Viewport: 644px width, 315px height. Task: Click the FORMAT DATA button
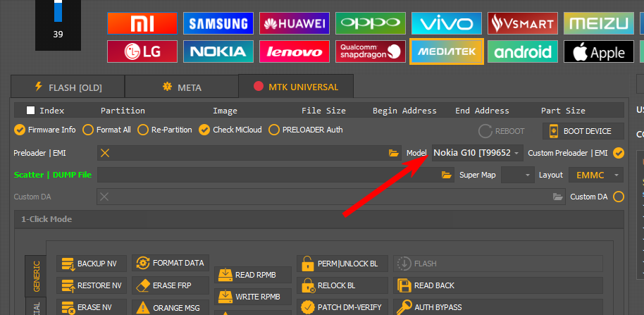click(171, 263)
